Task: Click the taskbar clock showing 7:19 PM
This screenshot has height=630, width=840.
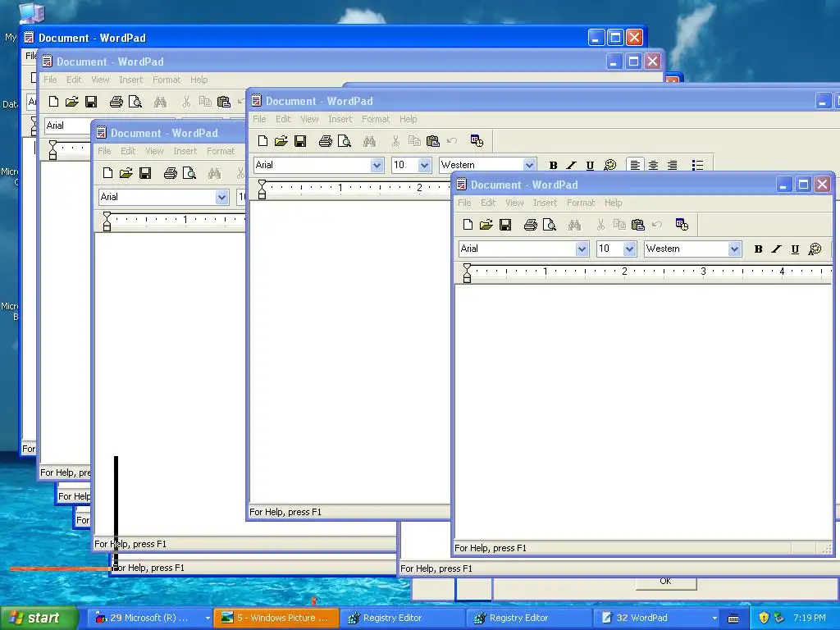Action: 810,618
